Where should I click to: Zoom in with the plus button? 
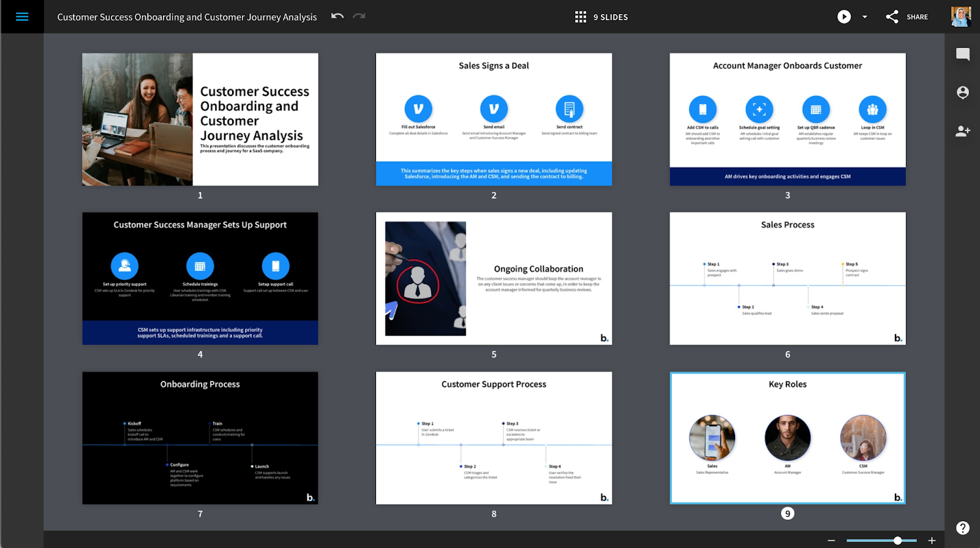tap(932, 541)
